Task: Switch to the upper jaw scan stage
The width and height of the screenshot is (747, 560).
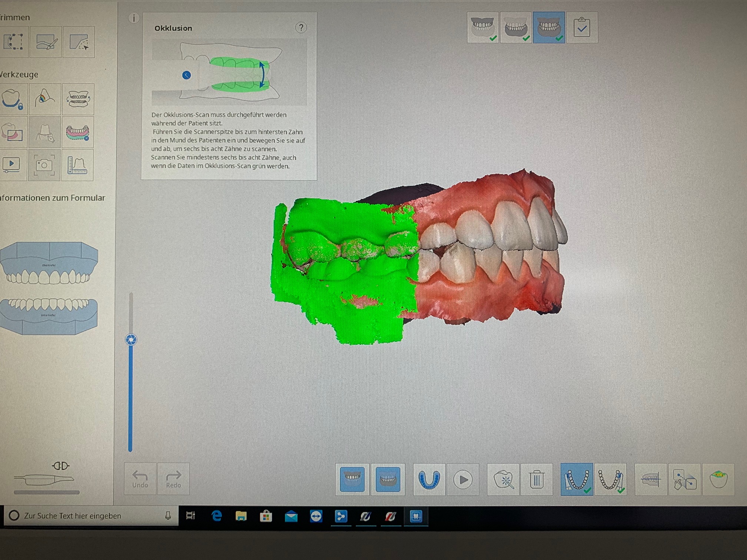Action: point(482,27)
